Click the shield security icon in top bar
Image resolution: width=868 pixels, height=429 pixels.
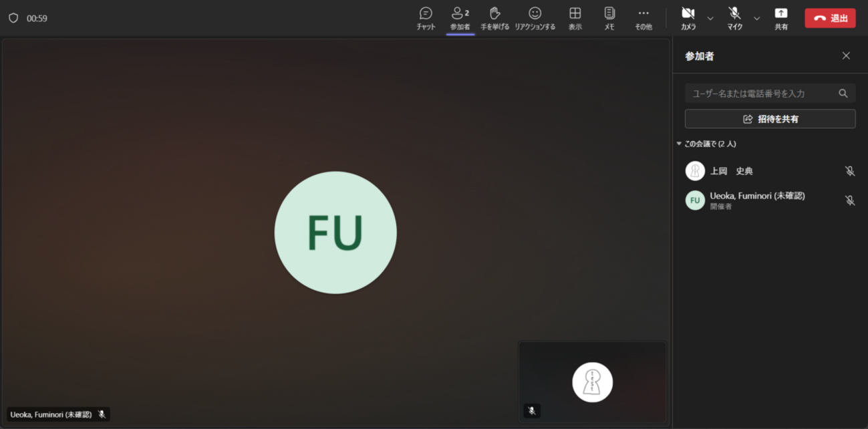(x=13, y=18)
